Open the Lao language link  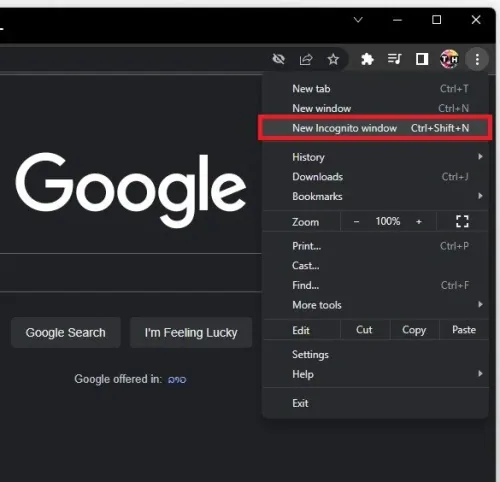[x=177, y=379]
